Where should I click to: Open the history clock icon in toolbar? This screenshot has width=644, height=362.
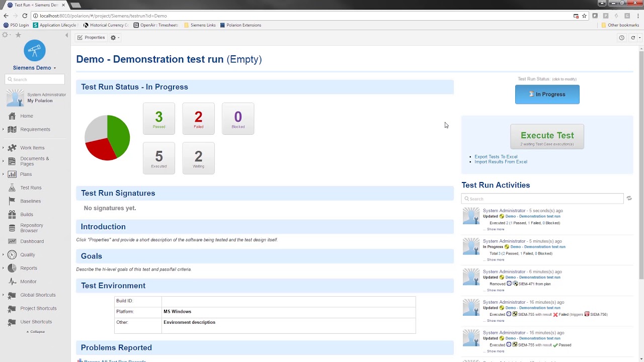(622, 38)
